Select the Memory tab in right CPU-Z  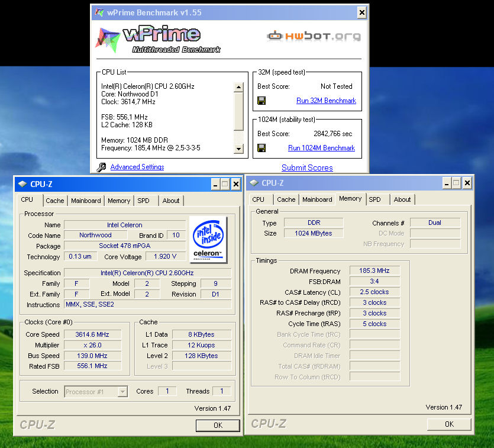[350, 198]
